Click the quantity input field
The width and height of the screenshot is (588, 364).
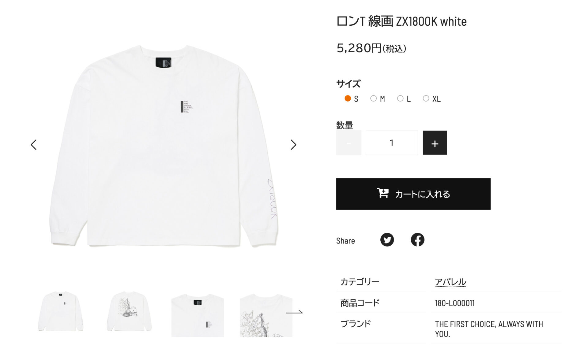(392, 143)
